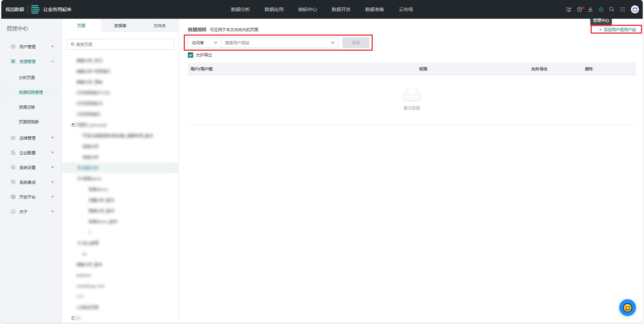
Task: Click the management center gear icon
Action: (601, 9)
